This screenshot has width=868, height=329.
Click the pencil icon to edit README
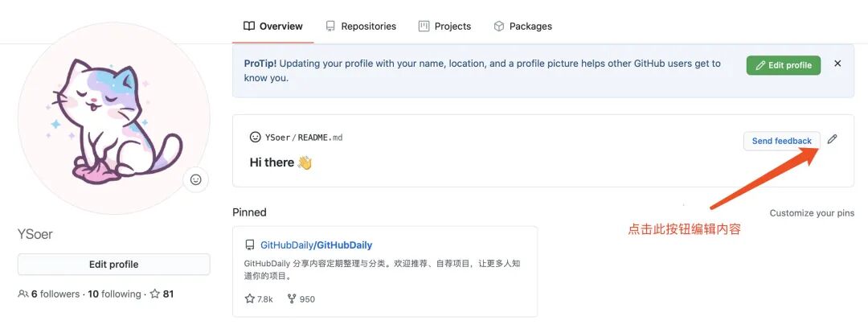tap(832, 140)
